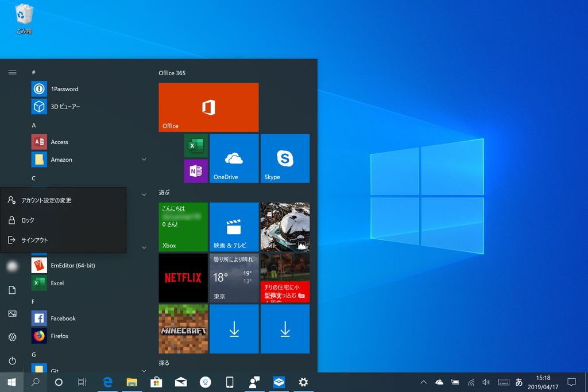Open the small OneNote tile
The height and width of the screenshot is (392, 588).
pyautogui.click(x=196, y=171)
